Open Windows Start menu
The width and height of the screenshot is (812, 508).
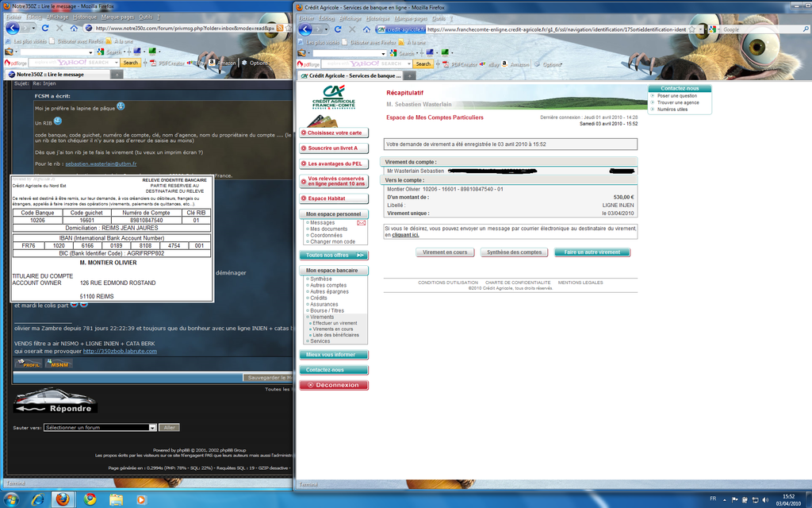(11, 499)
